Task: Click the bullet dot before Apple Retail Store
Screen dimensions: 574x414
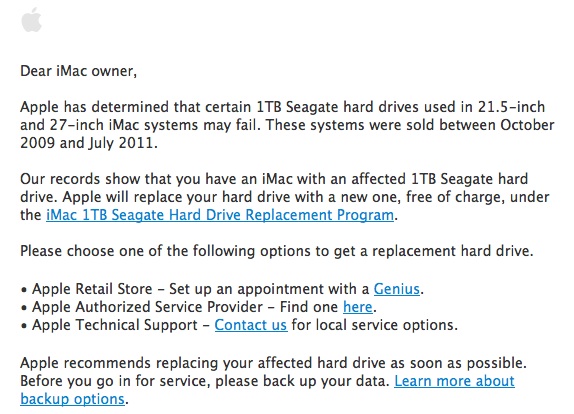Action: (x=24, y=290)
